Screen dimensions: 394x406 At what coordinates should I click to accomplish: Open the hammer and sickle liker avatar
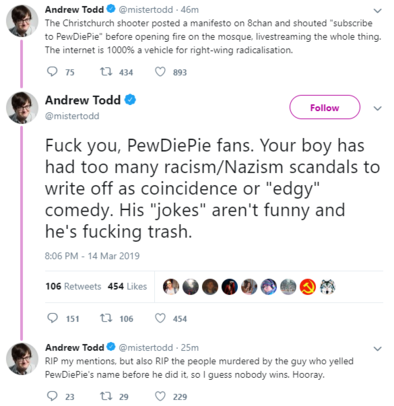click(x=308, y=287)
